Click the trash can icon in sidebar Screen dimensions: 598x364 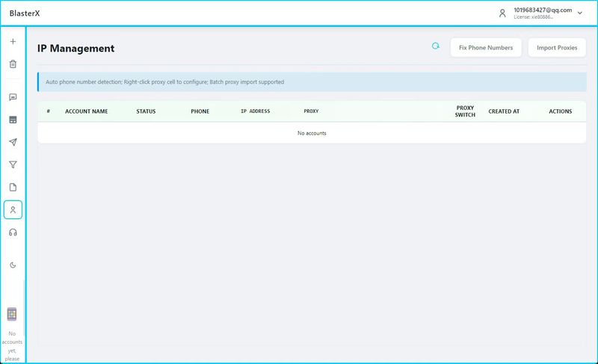click(13, 64)
